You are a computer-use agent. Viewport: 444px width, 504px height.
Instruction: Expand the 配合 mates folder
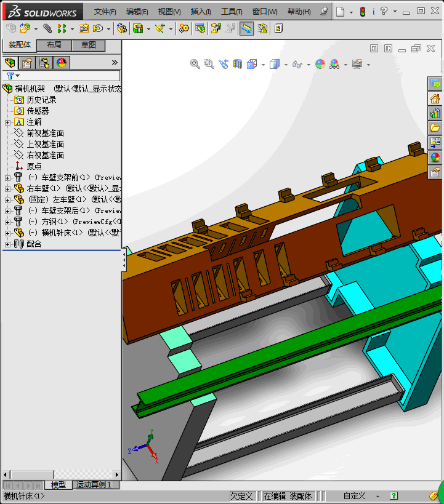point(7,244)
